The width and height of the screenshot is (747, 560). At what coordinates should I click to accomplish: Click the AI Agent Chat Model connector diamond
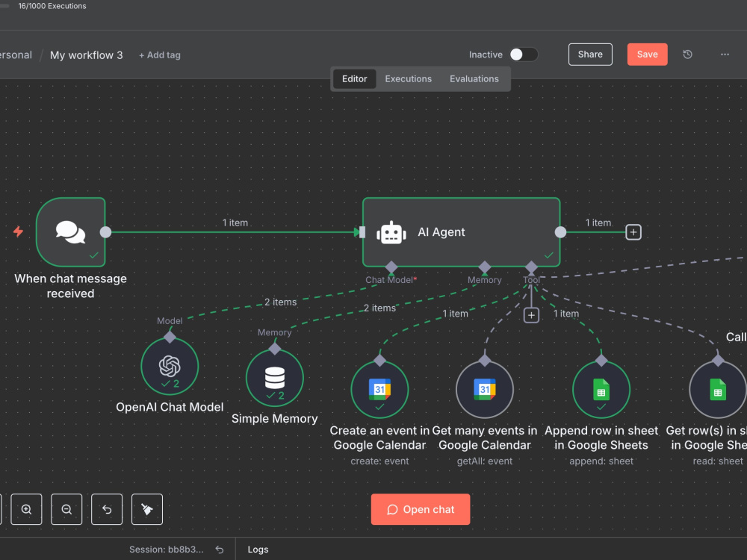(391, 267)
